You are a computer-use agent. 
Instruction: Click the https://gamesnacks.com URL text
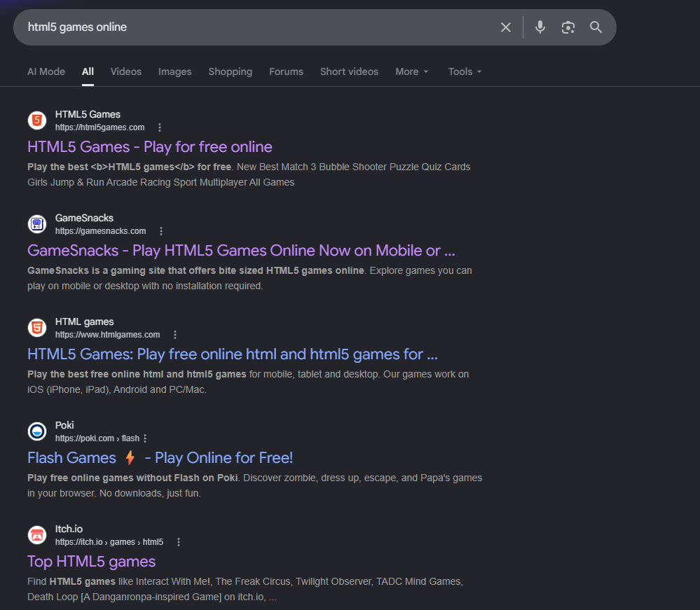[100, 231]
